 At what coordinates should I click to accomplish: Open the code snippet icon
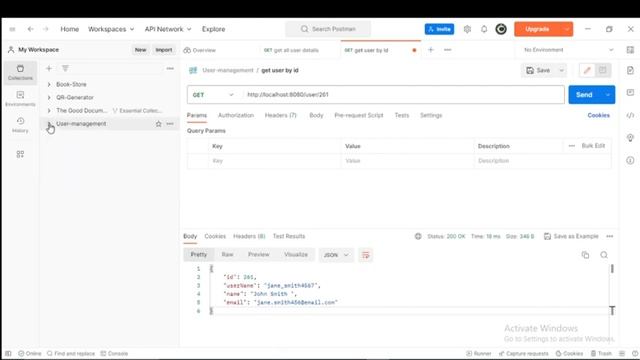click(x=630, y=116)
